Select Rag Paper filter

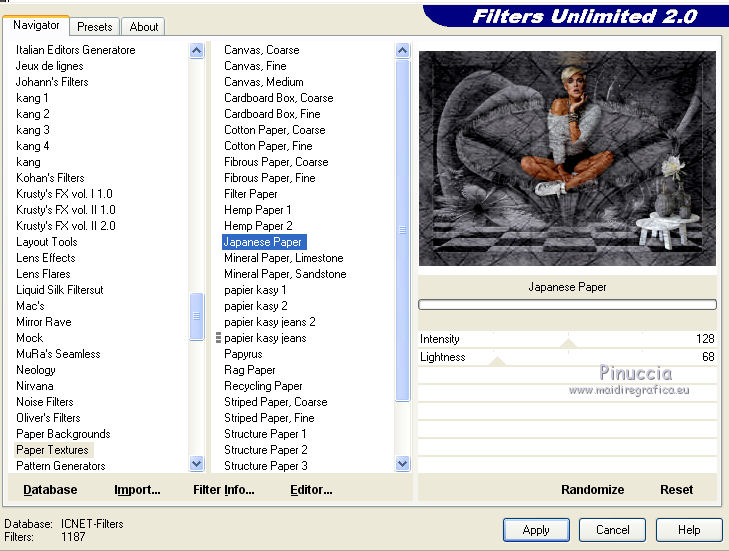point(250,370)
